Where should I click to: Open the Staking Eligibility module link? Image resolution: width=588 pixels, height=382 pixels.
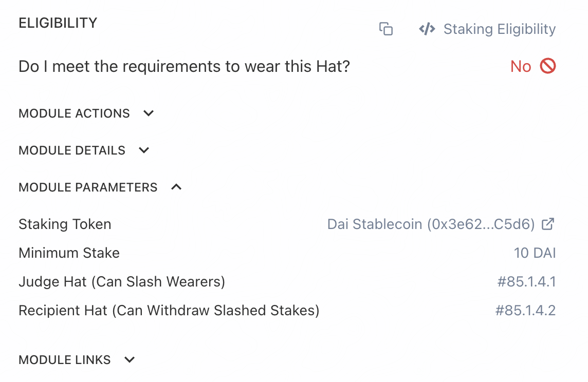[499, 29]
